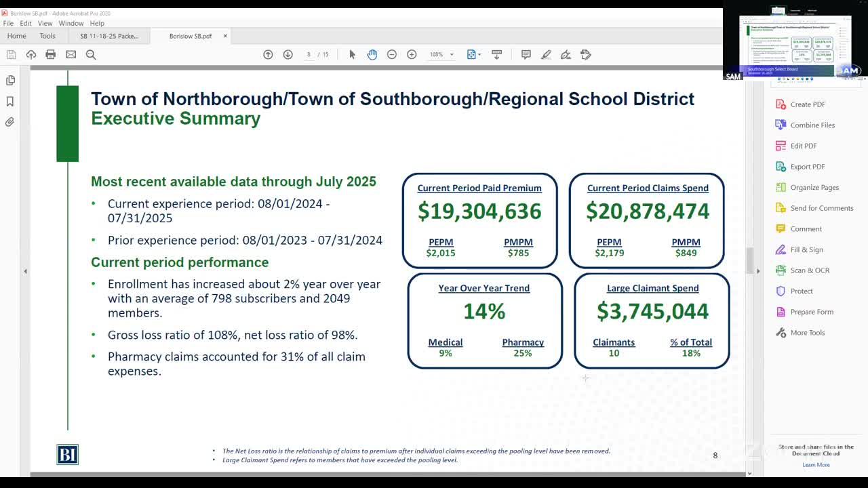The image size is (868, 488).
Task: Send file by email icon
Action: [x=71, y=54]
